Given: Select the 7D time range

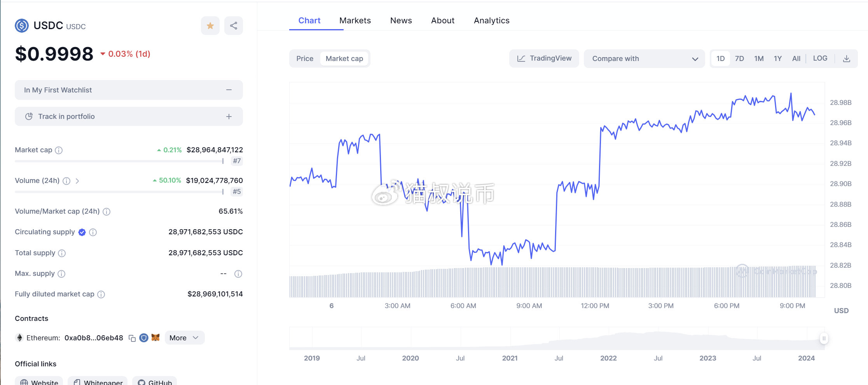Looking at the screenshot, I should [x=739, y=59].
